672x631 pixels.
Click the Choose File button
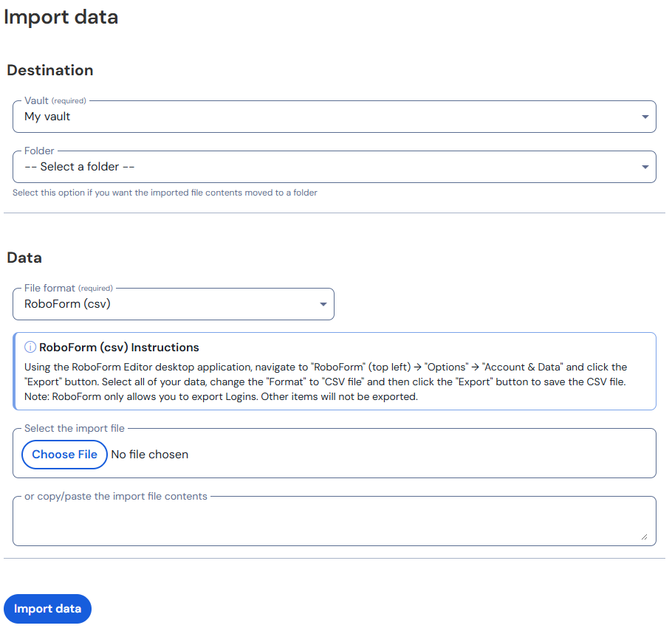point(64,455)
